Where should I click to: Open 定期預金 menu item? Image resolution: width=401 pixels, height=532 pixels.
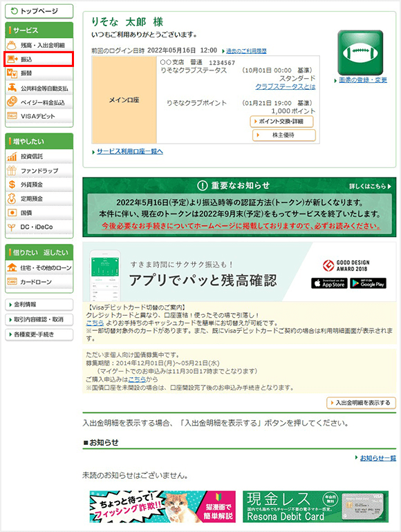39,199
